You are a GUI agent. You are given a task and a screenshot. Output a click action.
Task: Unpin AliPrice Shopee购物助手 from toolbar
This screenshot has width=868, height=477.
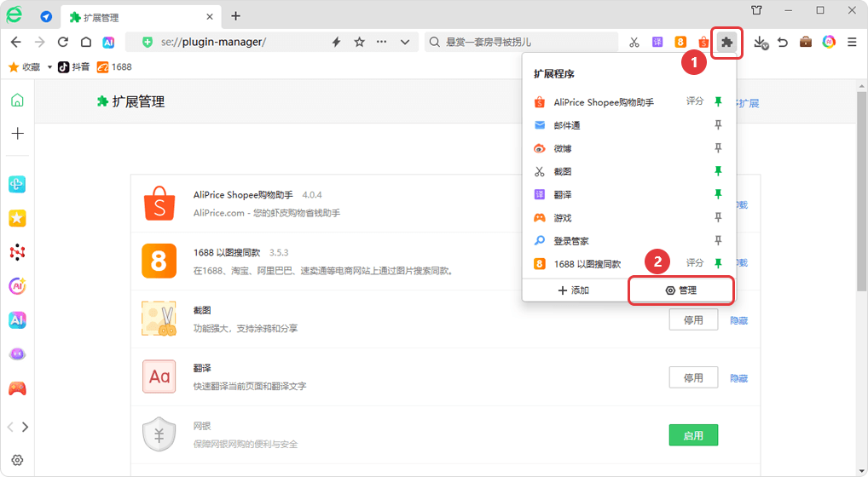point(718,102)
